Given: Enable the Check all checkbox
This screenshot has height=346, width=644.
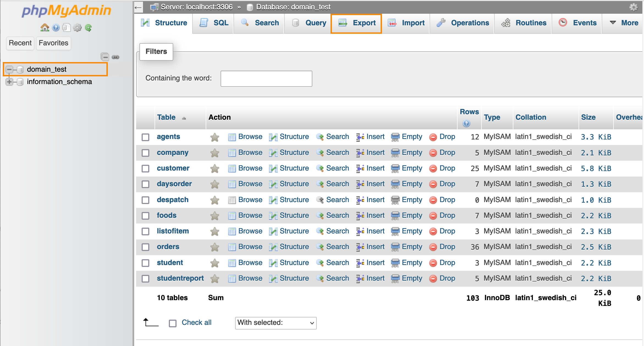Looking at the screenshot, I should [173, 323].
